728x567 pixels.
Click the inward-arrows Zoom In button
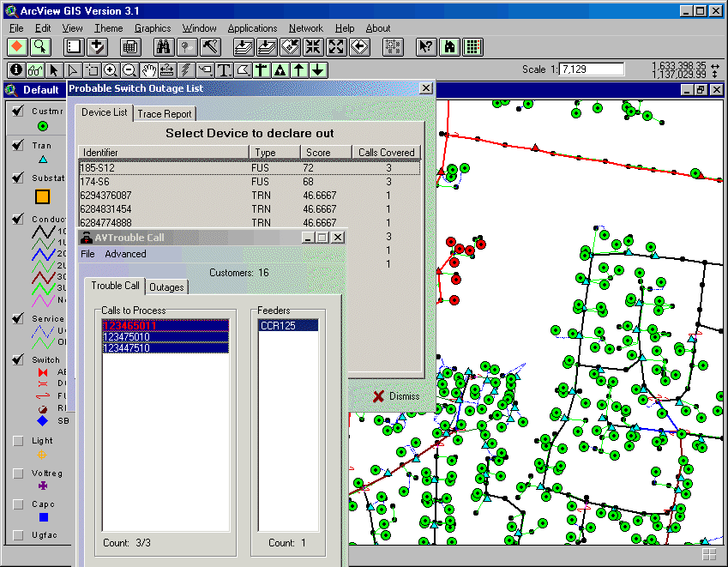[313, 47]
